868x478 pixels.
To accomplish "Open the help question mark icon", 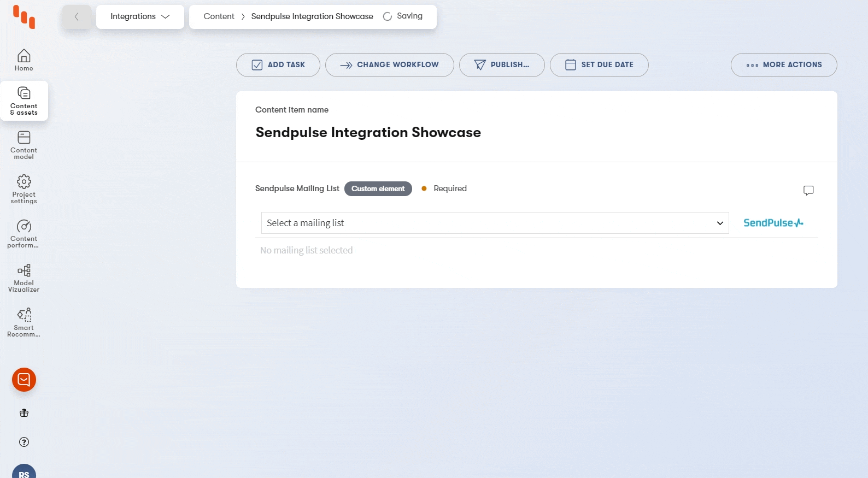I will pyautogui.click(x=24, y=442).
